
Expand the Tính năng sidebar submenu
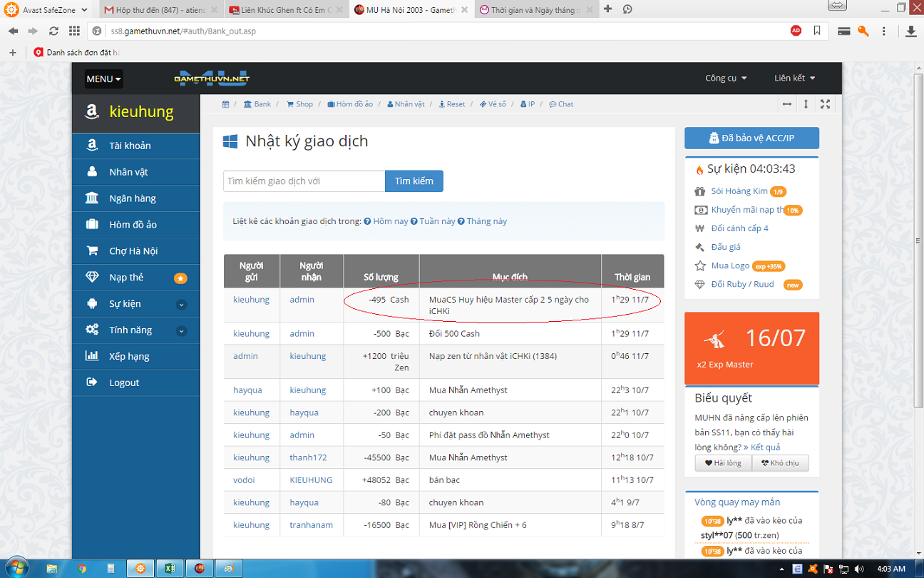coord(181,330)
